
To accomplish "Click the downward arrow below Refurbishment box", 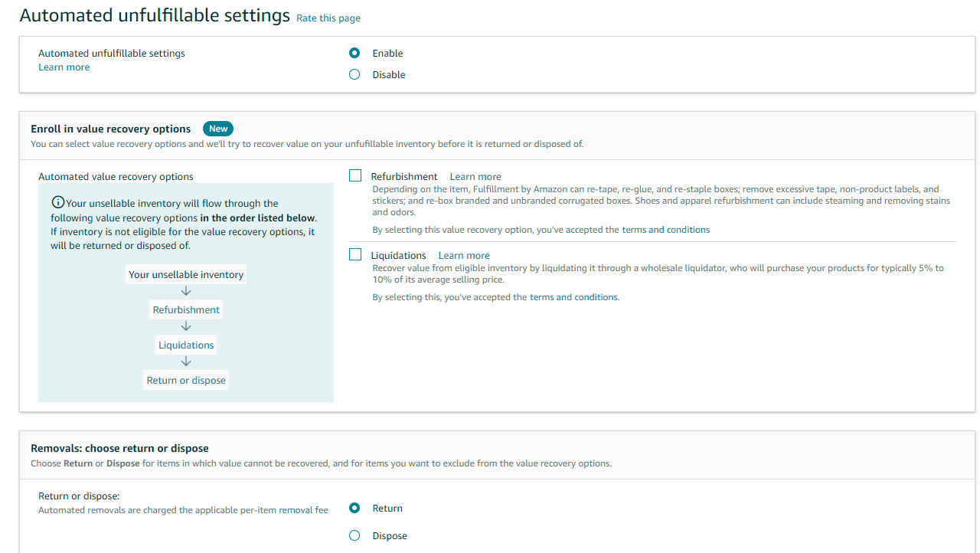I will [186, 326].
